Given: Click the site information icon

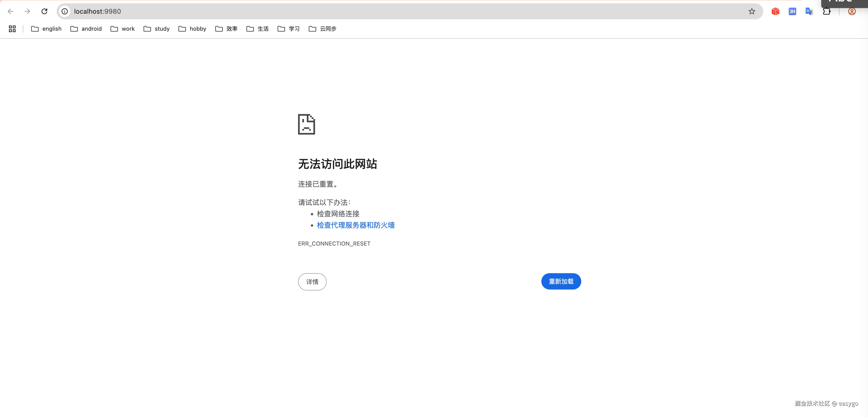Looking at the screenshot, I should (x=65, y=12).
